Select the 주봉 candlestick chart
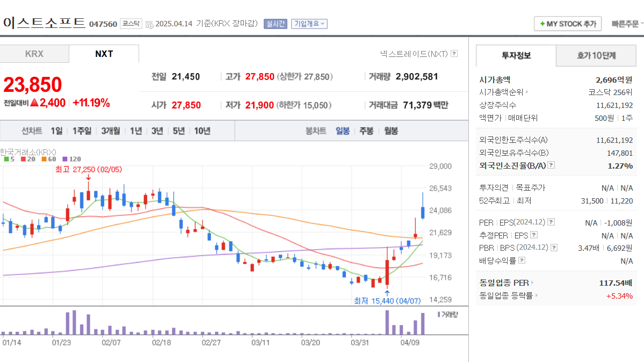The height and width of the screenshot is (362, 644). [366, 131]
